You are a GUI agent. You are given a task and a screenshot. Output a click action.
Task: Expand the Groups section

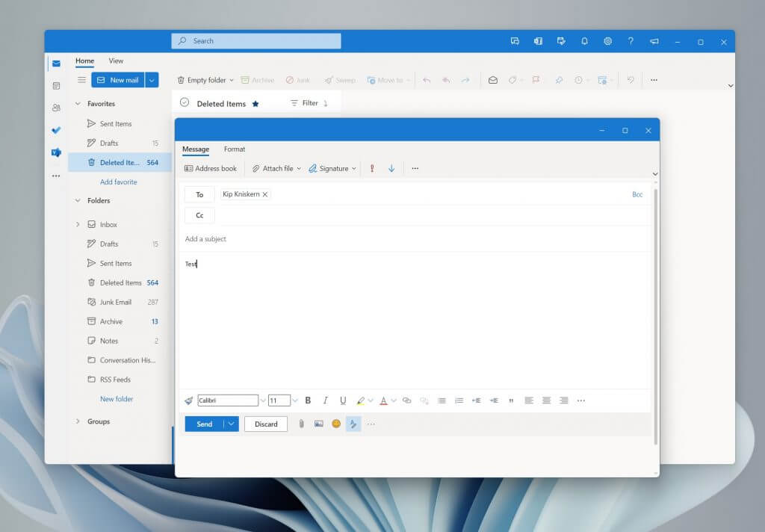(78, 421)
